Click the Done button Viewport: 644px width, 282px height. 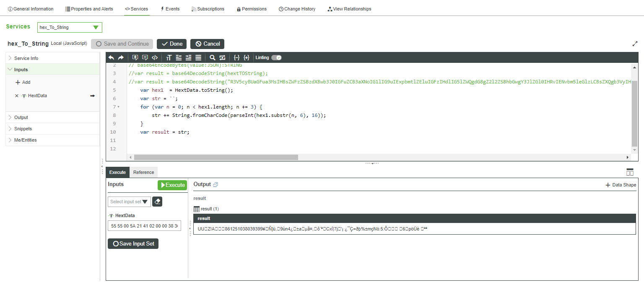pos(171,44)
